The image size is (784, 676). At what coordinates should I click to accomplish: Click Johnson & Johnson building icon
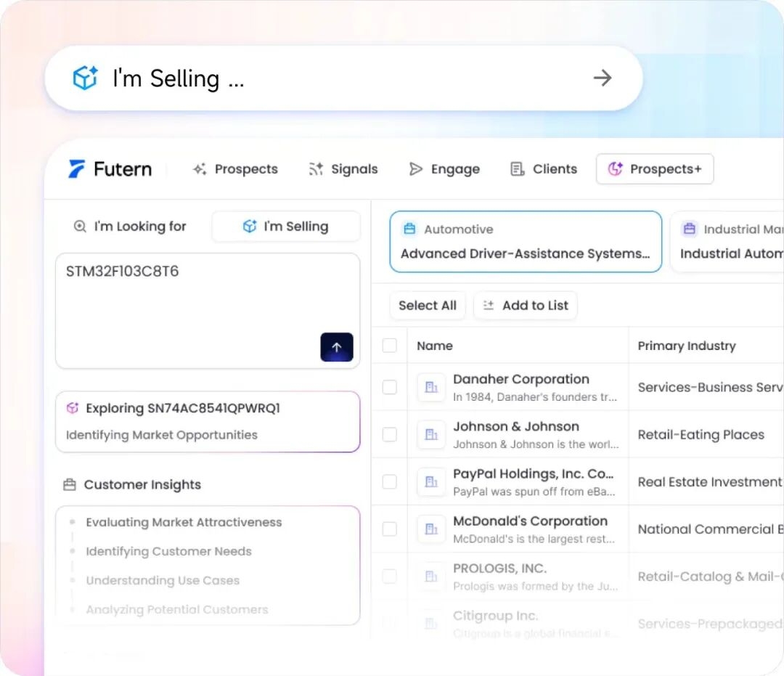point(431,434)
